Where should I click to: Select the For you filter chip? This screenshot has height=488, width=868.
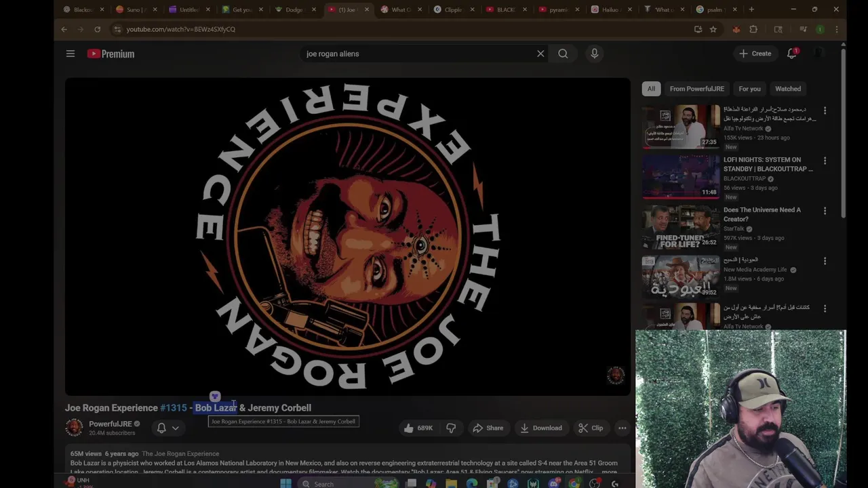[x=749, y=89]
